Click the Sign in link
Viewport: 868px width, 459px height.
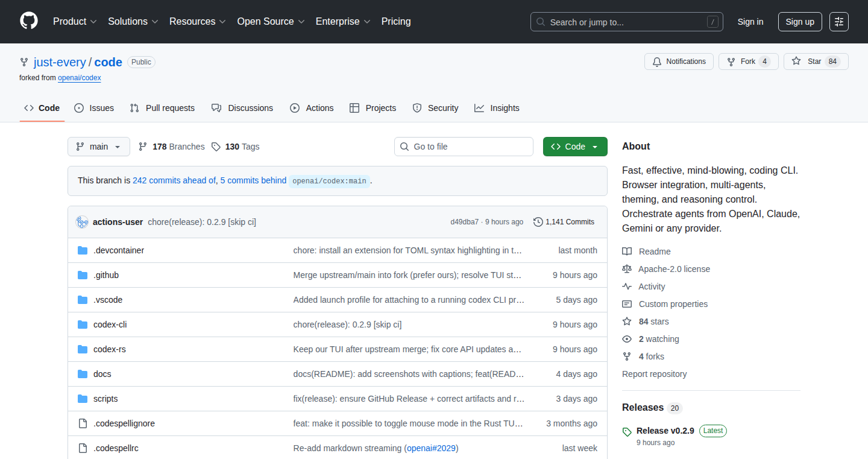point(750,22)
